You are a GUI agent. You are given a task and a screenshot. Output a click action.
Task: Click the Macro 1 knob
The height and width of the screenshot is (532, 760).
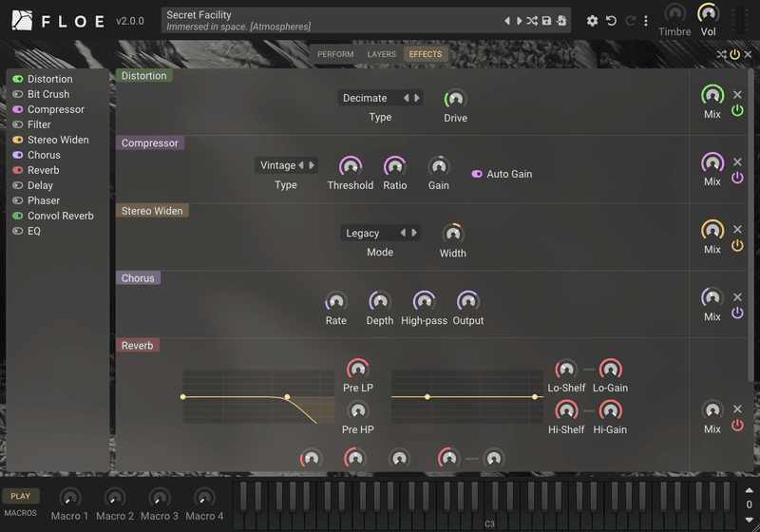69,498
